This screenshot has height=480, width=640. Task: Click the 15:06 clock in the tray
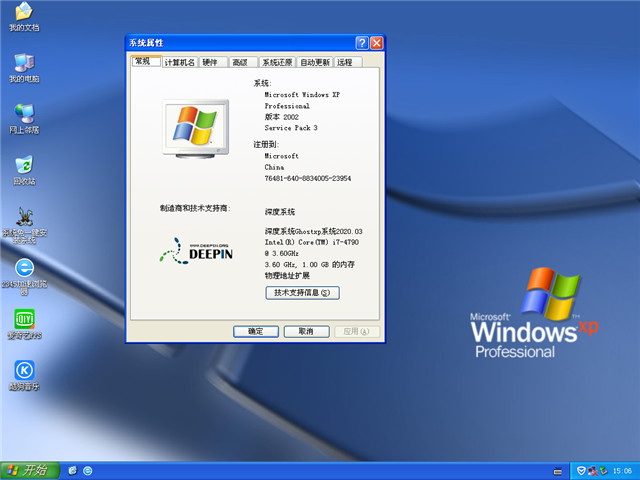[x=623, y=471]
